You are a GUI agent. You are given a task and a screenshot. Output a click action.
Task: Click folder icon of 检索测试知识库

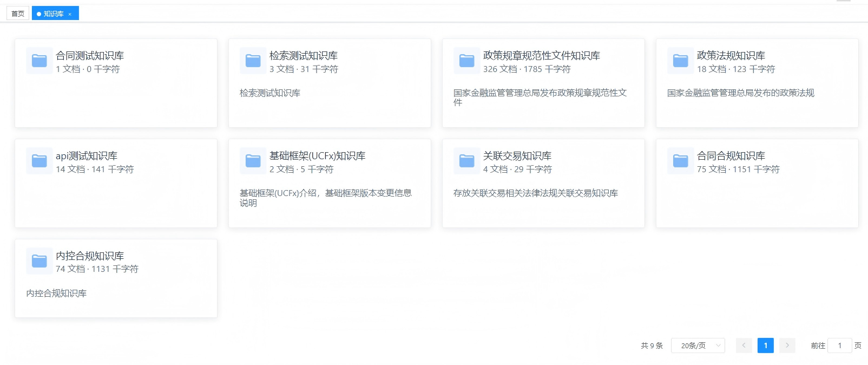tap(253, 61)
